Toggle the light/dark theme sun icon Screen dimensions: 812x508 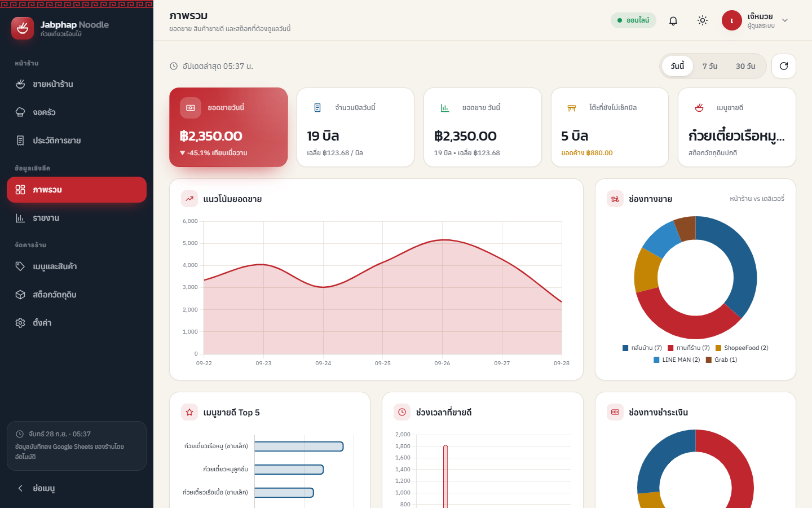click(x=703, y=20)
